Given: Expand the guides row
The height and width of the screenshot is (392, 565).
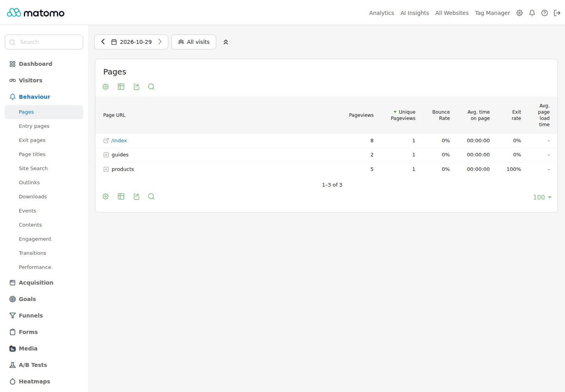Looking at the screenshot, I should click(x=106, y=155).
